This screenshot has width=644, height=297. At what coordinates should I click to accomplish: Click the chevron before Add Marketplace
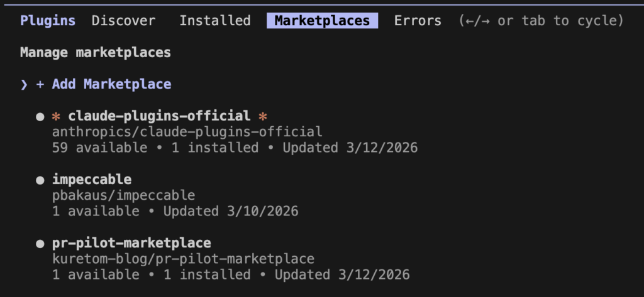[x=24, y=84]
